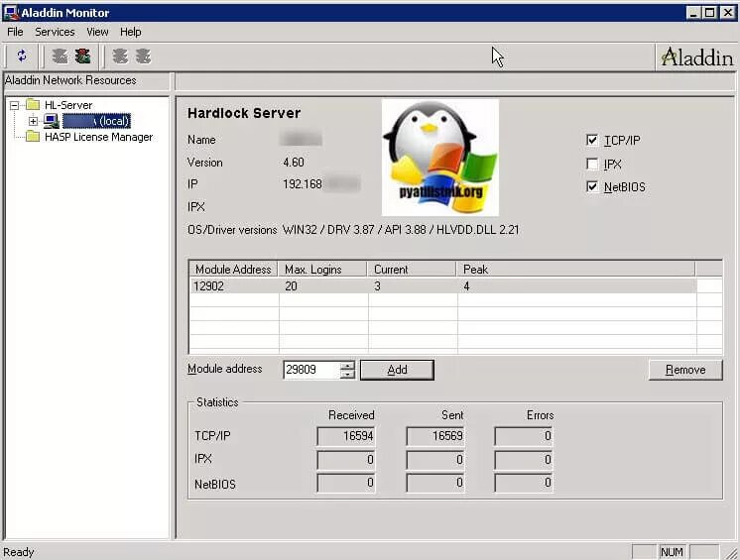
Task: Click the TCP/IP Sent value 16569
Action: tap(435, 436)
